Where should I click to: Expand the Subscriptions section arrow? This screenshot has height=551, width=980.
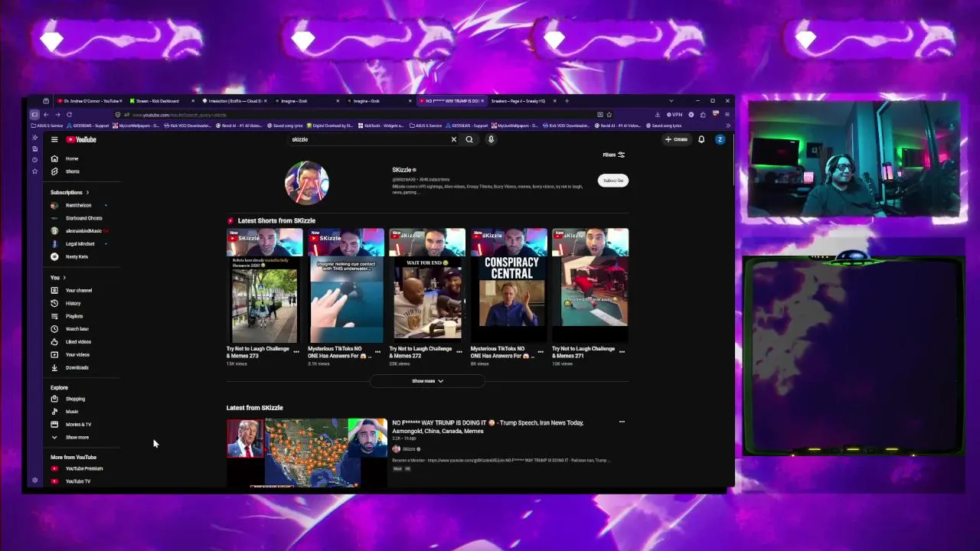tap(87, 193)
